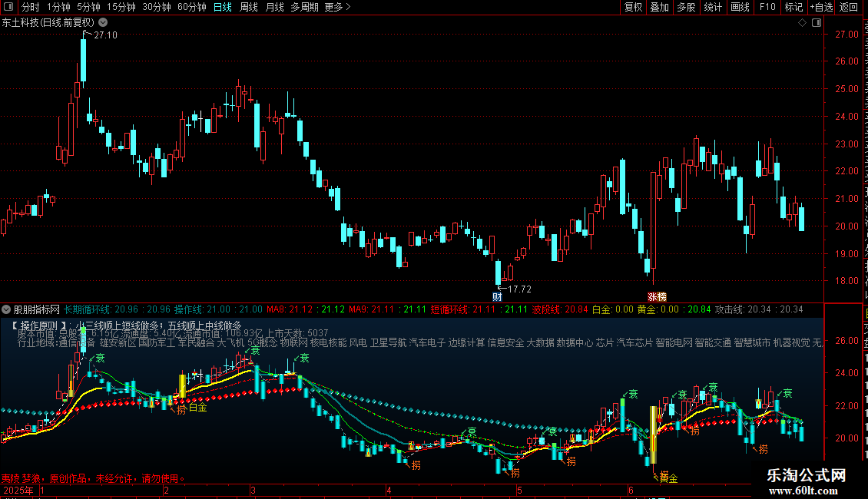The width and height of the screenshot is (868, 499).
Task: Expand the 股朋指标网 indicator dropdown
Action: [6, 309]
